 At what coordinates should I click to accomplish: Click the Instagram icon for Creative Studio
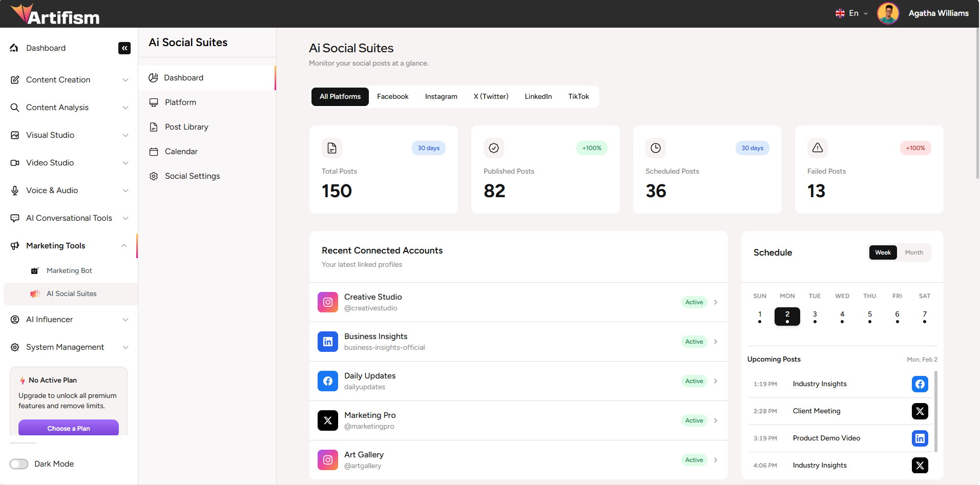click(328, 302)
